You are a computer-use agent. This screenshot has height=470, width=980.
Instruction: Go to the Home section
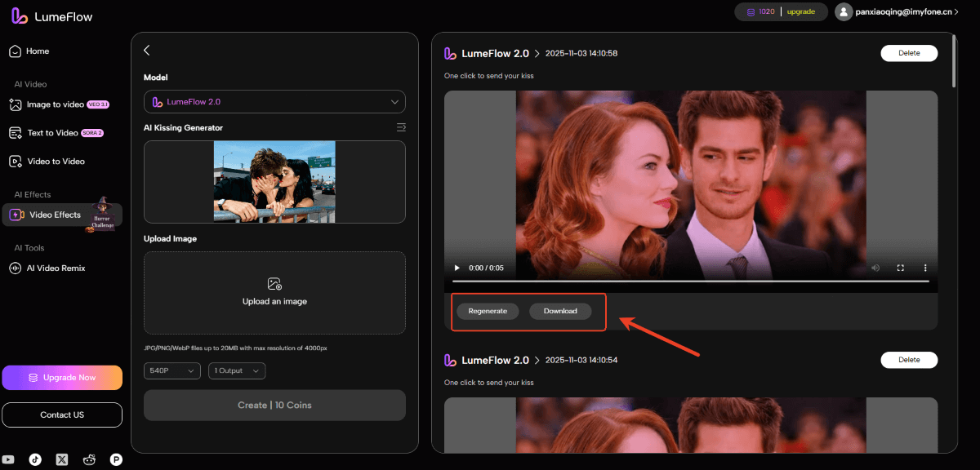coord(38,51)
